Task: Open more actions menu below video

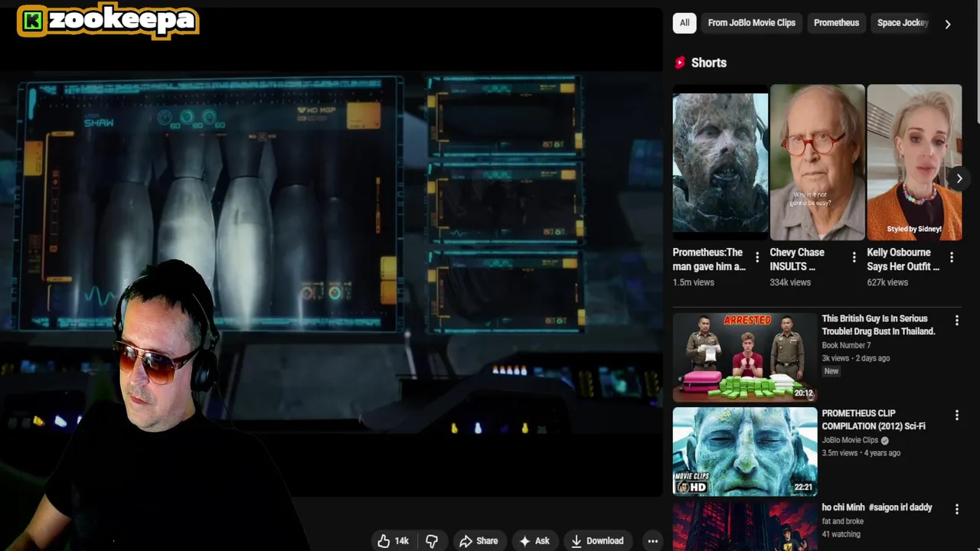Action: (x=653, y=541)
